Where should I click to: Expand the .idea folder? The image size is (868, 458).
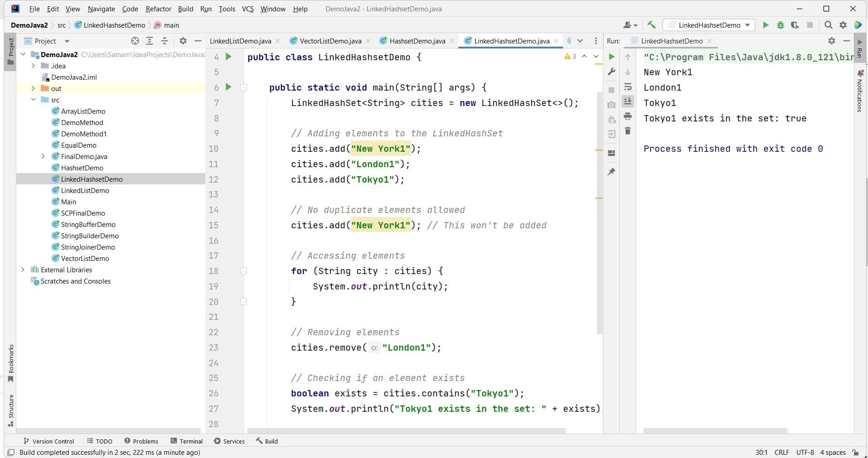point(33,66)
